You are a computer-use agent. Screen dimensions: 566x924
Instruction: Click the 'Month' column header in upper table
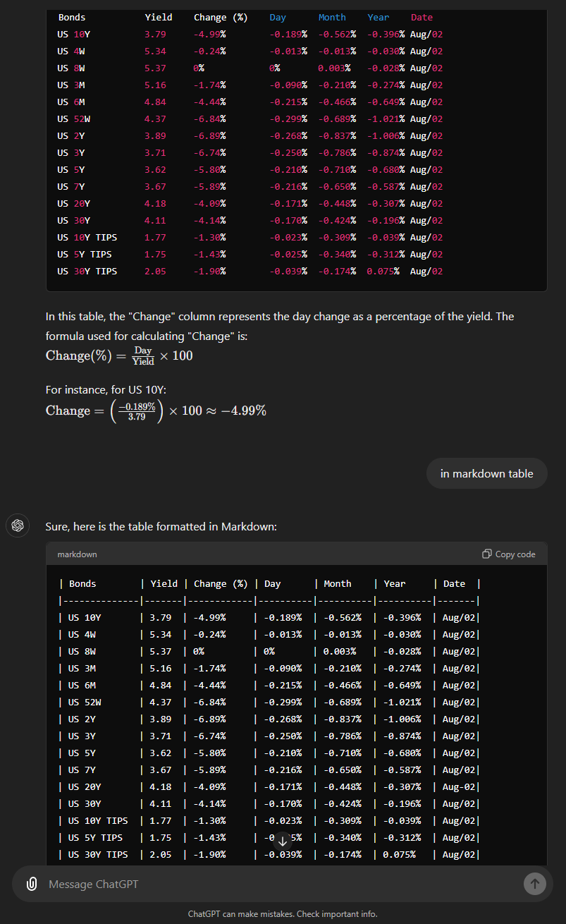pyautogui.click(x=332, y=17)
